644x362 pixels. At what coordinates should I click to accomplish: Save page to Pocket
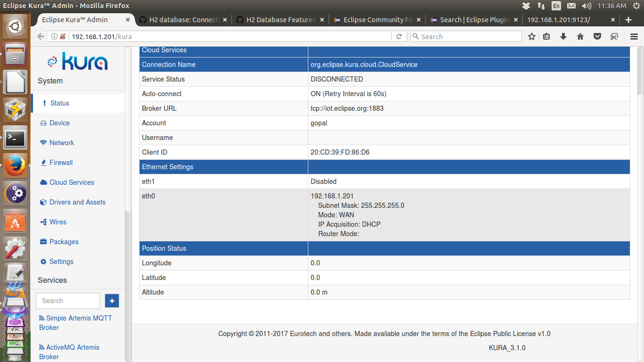tap(597, 37)
